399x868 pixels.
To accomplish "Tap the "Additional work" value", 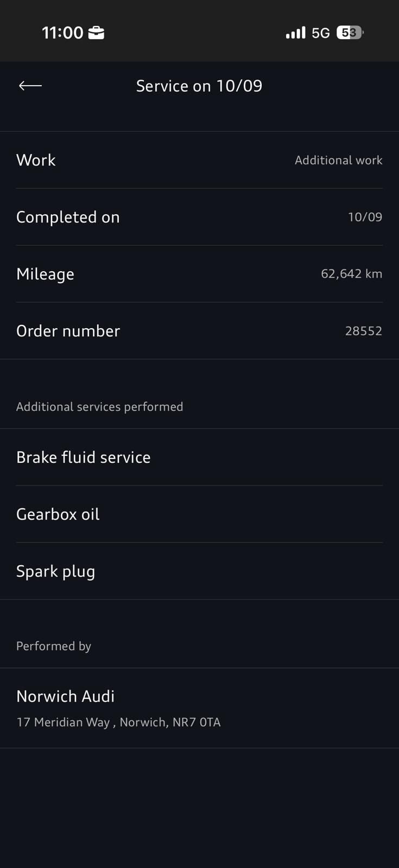I will tap(338, 160).
